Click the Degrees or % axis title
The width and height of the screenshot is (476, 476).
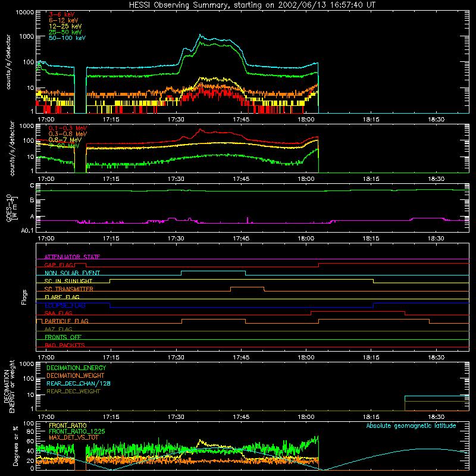pyautogui.click(x=15, y=446)
